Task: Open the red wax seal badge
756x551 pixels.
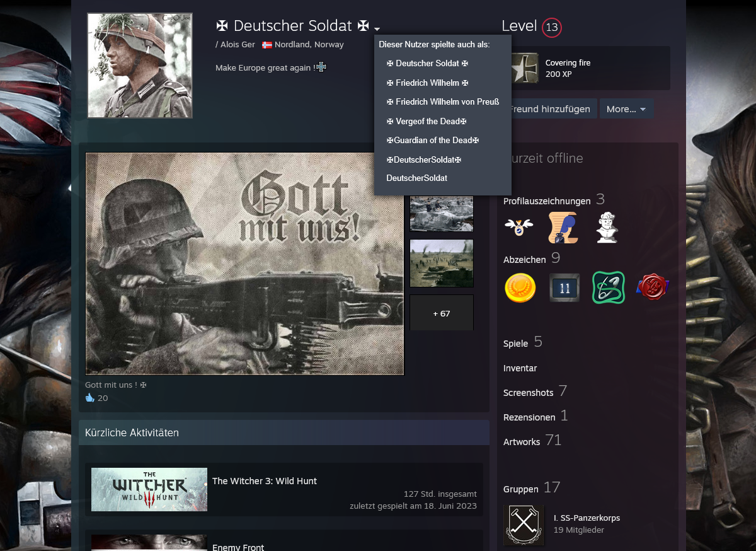Action: [x=652, y=287]
